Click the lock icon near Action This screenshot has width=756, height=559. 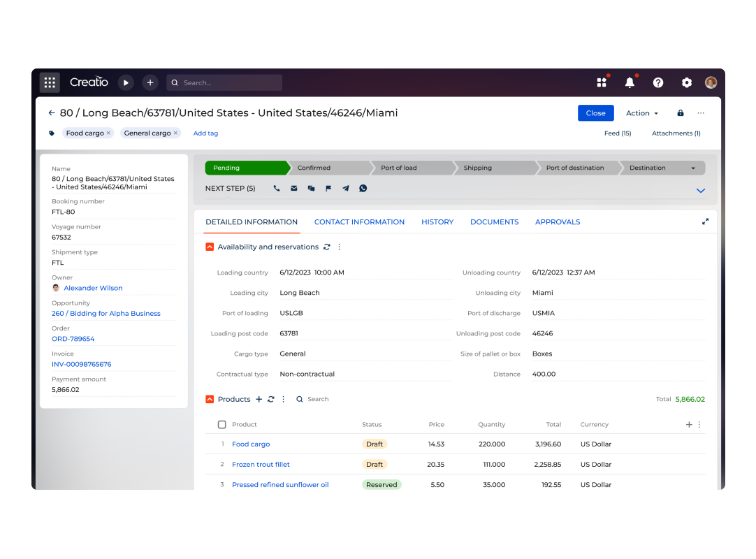pyautogui.click(x=680, y=113)
